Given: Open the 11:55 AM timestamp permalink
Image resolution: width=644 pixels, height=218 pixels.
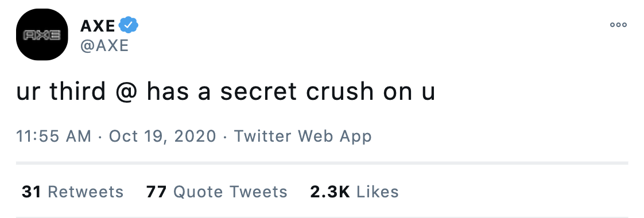Looking at the screenshot, I should pos(54,136).
